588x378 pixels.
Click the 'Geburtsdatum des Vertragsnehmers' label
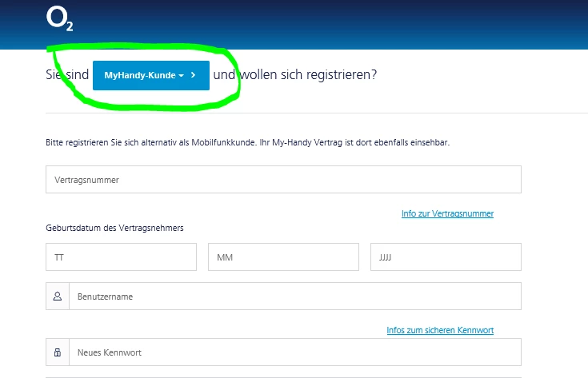pos(114,228)
